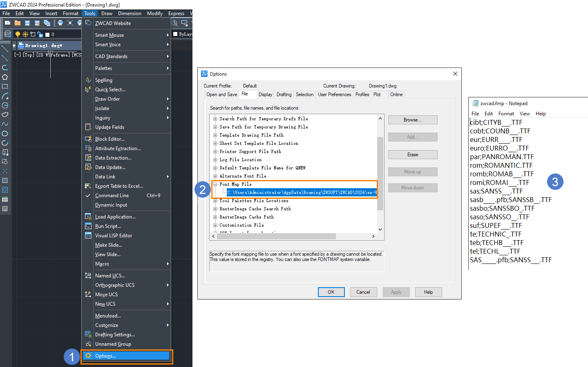Choose Options at bottom of Tools menu

click(126, 356)
